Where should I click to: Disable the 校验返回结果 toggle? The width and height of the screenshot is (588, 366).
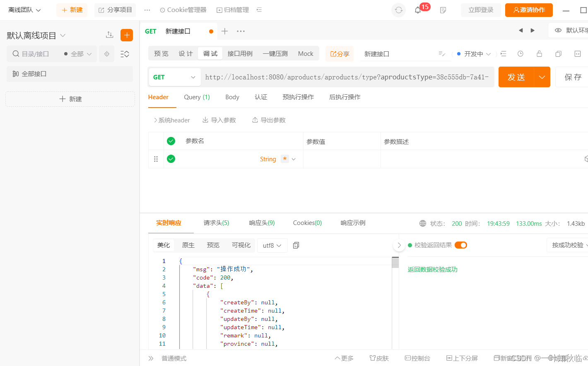coord(460,245)
